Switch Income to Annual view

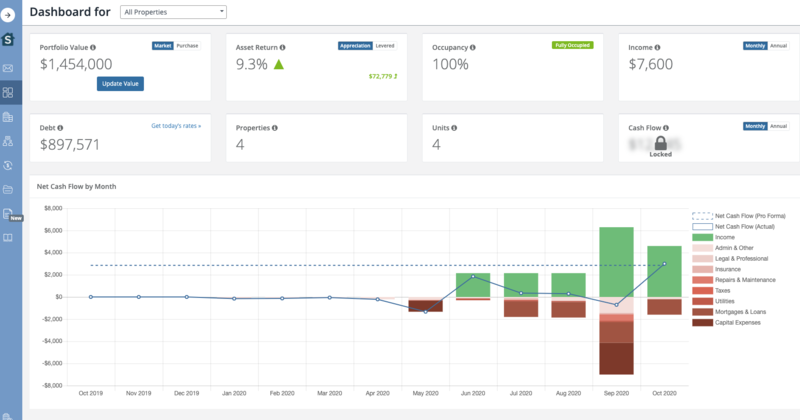coord(779,46)
